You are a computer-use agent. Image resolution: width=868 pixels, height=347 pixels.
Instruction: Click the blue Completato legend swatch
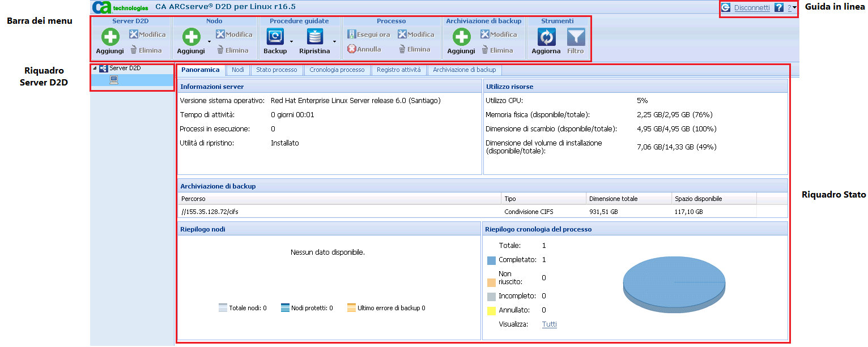pos(491,260)
